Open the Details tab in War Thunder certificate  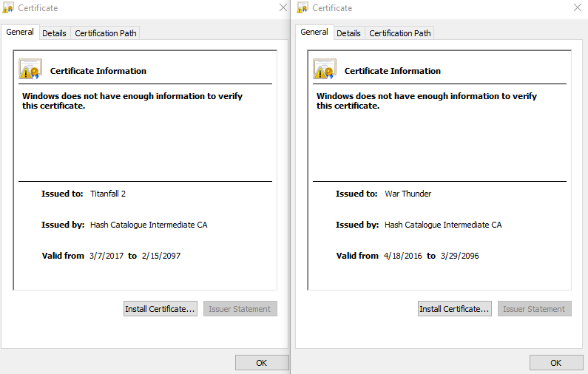tap(348, 33)
